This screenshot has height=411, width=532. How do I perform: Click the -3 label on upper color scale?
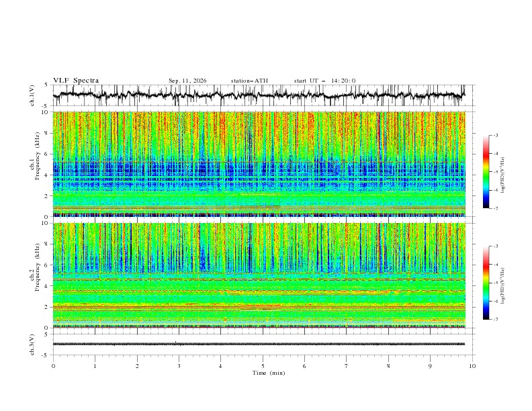(x=496, y=135)
